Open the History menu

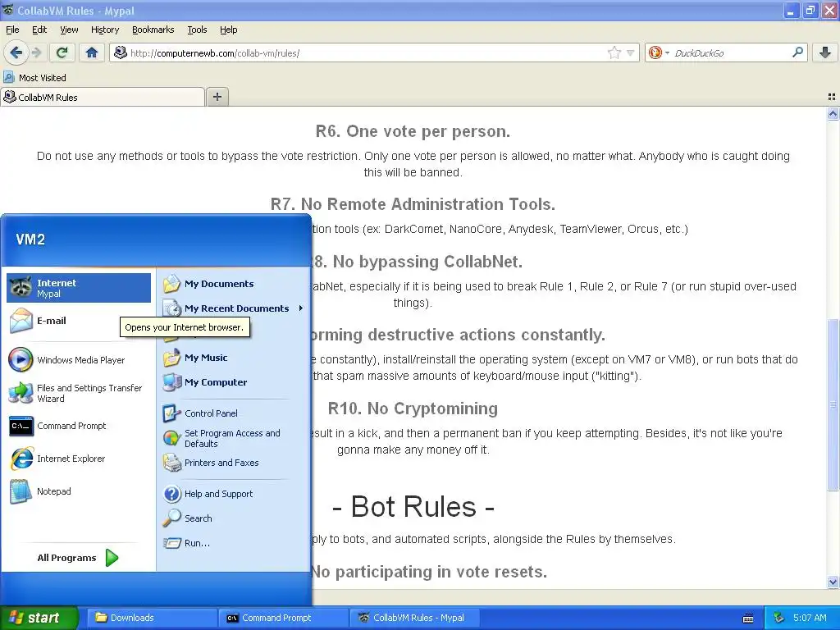[x=104, y=30]
